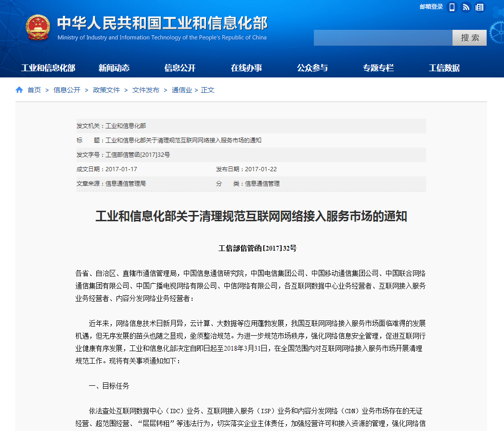Open the 工信数据 menu
The height and width of the screenshot is (431, 504).
pyautogui.click(x=444, y=68)
